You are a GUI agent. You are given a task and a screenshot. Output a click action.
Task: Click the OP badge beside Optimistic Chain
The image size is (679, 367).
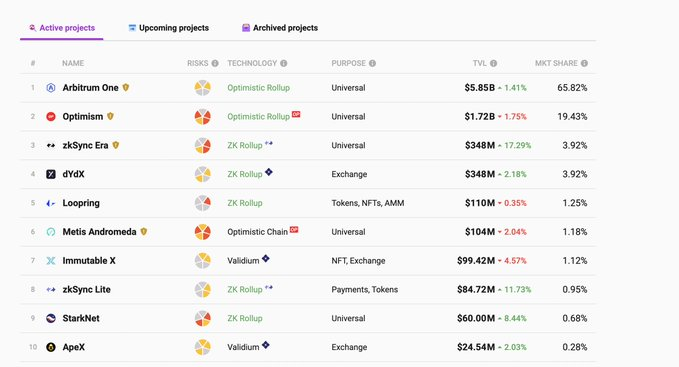tap(294, 229)
